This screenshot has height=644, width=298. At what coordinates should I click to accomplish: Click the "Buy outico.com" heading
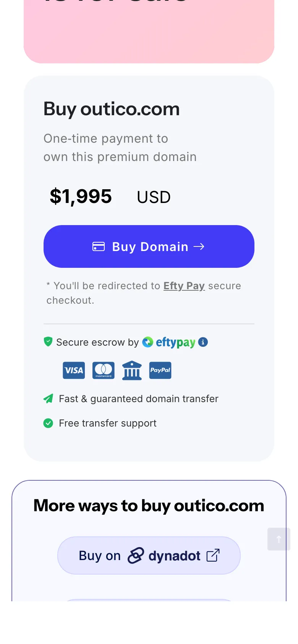(111, 109)
